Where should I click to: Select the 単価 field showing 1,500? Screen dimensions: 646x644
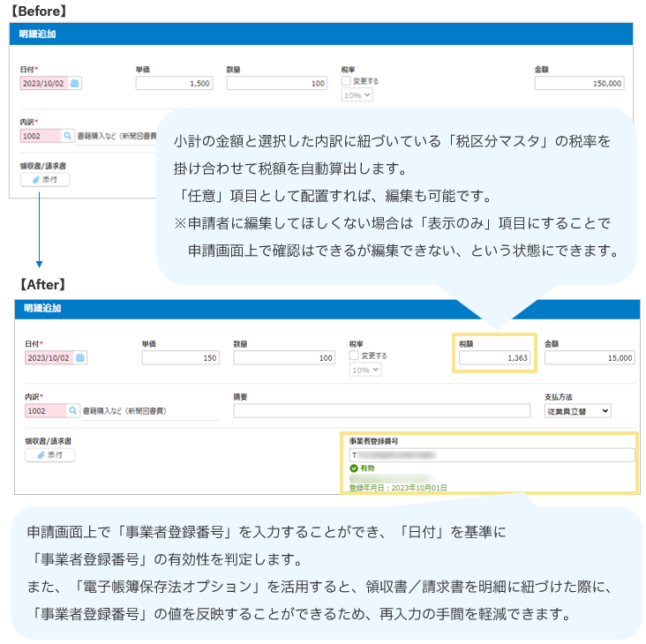[175, 84]
